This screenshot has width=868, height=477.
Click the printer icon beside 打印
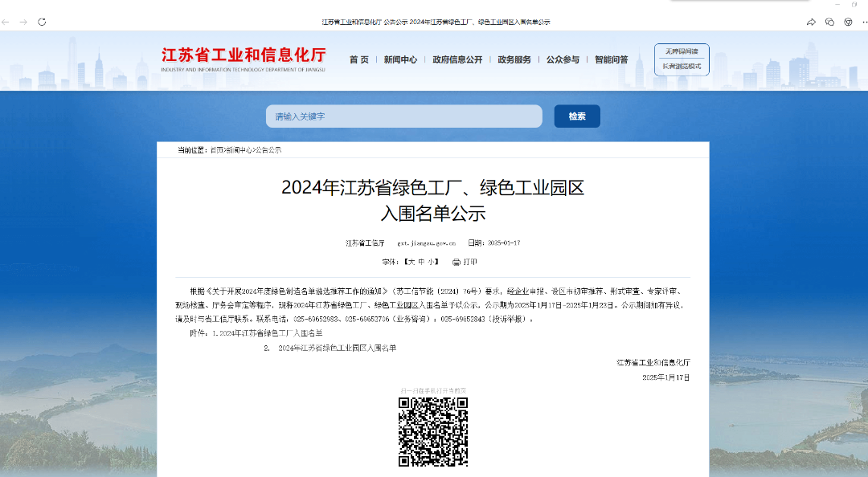point(456,262)
